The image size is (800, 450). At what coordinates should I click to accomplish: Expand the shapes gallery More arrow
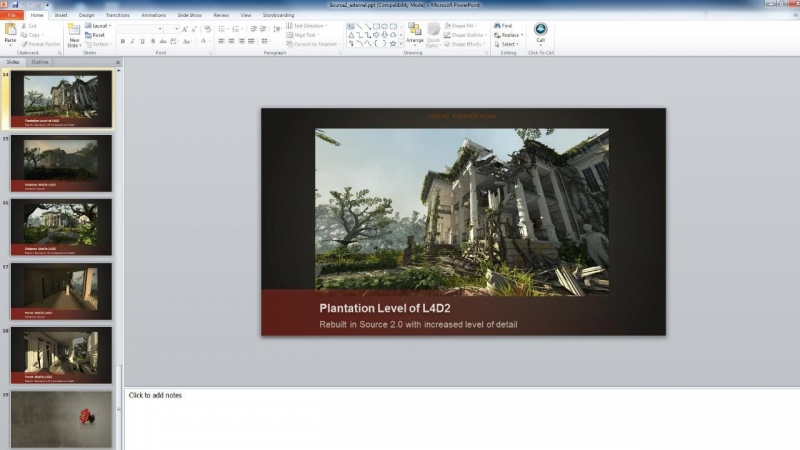(x=401, y=44)
